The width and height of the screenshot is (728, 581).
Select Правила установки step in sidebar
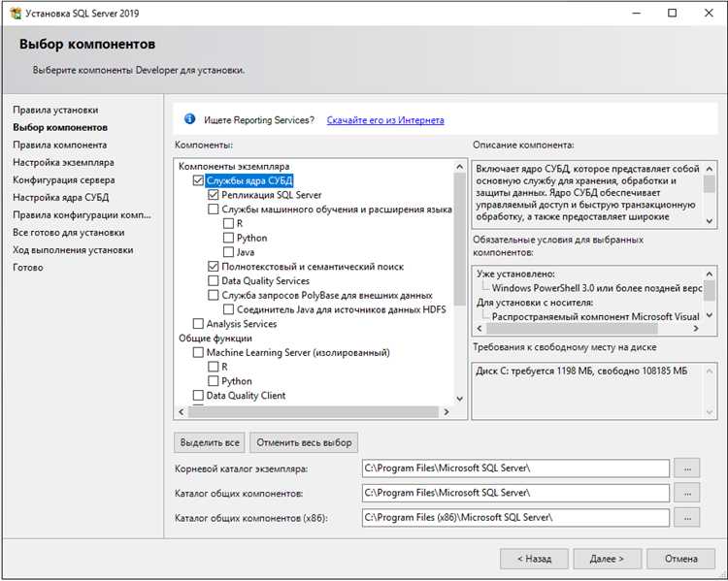[55, 110]
